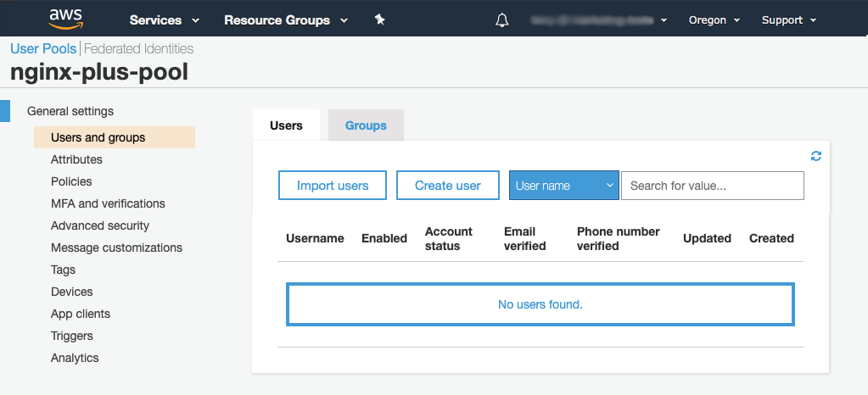Go to User Pools link
The image size is (868, 395).
pyautogui.click(x=43, y=48)
